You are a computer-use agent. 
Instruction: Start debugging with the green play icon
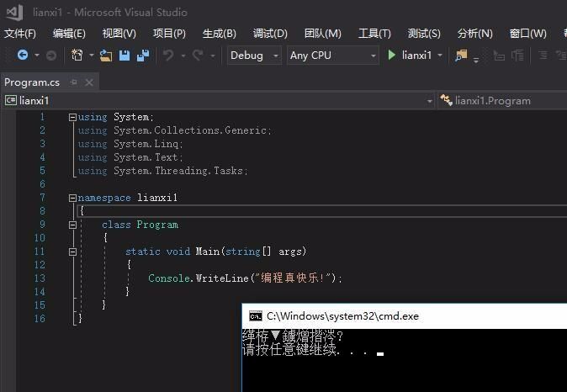[392, 56]
